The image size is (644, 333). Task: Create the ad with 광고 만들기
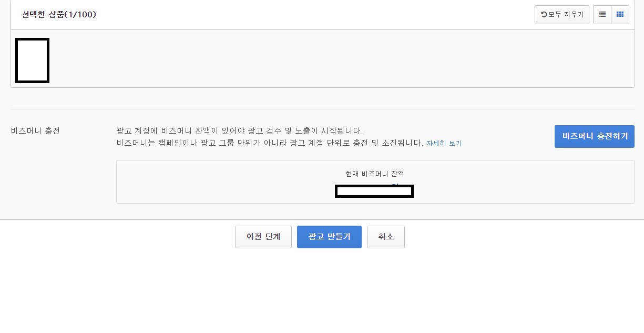pyautogui.click(x=329, y=237)
